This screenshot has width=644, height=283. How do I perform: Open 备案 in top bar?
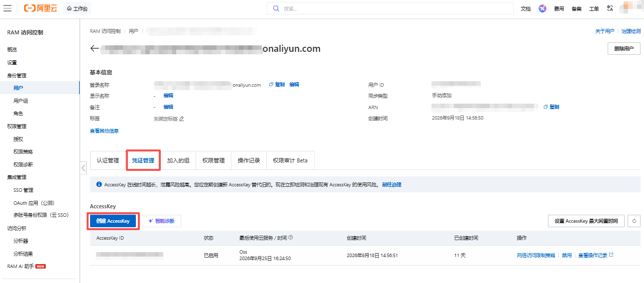coord(576,8)
